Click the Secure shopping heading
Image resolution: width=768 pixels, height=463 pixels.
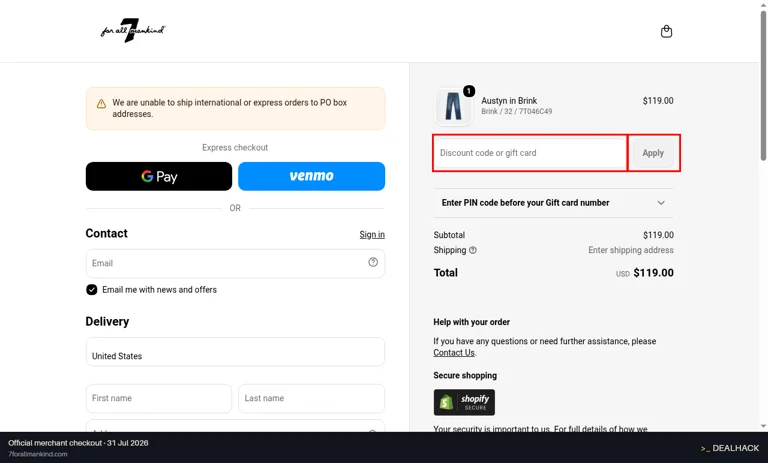465,375
